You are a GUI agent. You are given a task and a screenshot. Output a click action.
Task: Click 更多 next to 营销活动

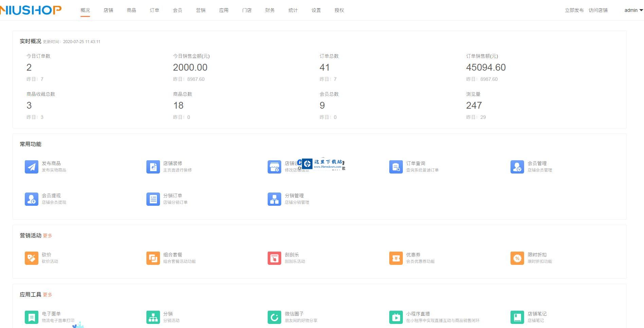tap(48, 235)
